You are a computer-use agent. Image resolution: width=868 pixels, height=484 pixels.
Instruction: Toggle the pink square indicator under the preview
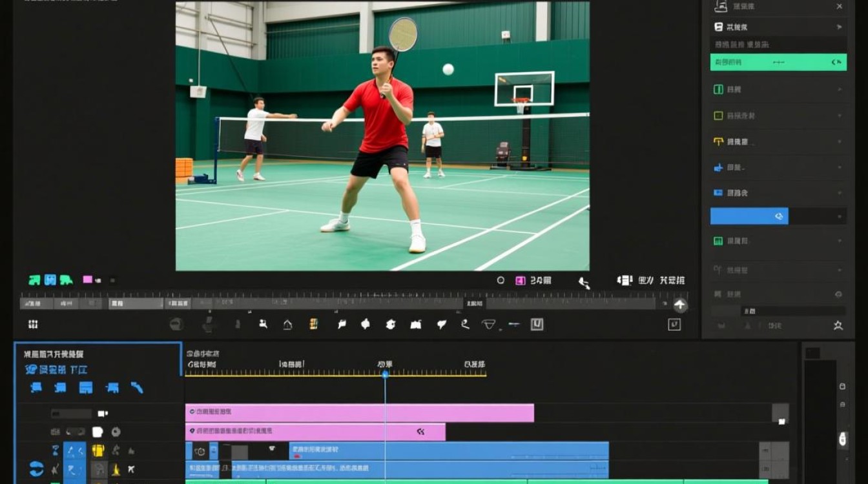click(87, 279)
